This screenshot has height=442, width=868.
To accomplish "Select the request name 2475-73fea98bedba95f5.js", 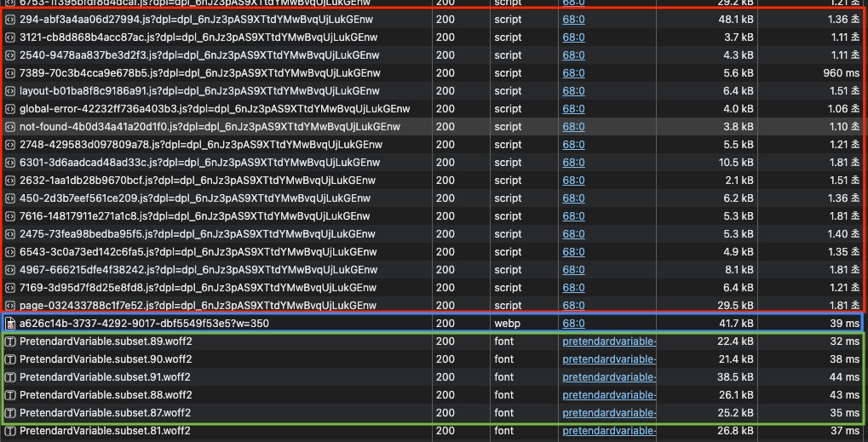I will 197,234.
